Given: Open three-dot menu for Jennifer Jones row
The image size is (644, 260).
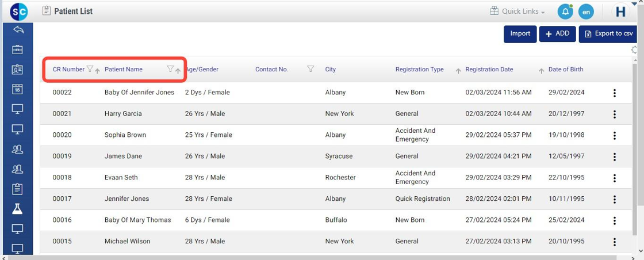Looking at the screenshot, I should [615, 200].
